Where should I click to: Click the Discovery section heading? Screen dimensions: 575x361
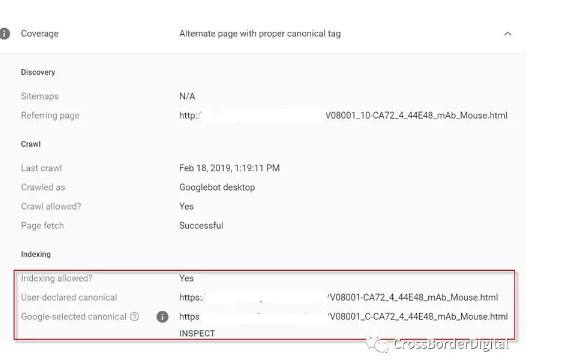(38, 72)
